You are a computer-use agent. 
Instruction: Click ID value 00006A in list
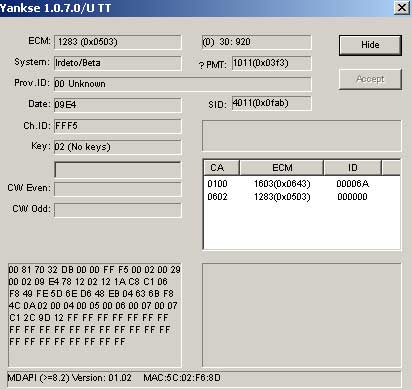click(x=352, y=184)
